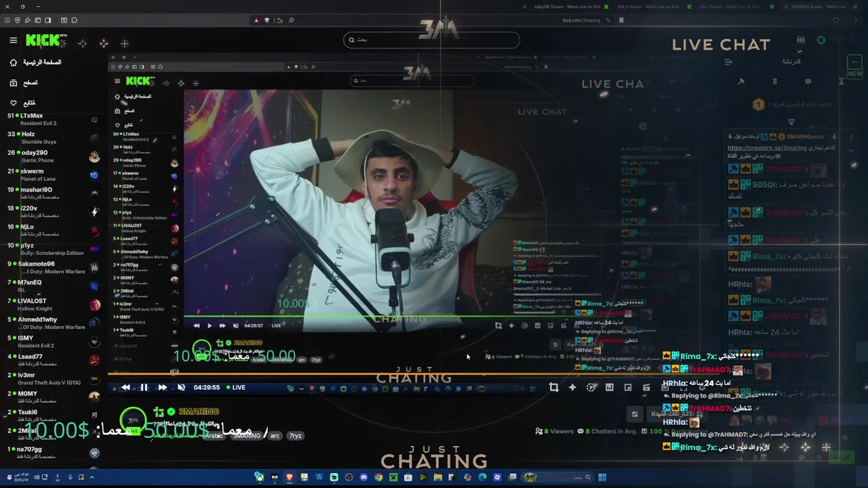Click the green K icon near LIVE CHAT
The height and width of the screenshot is (488, 868).
coord(821,40)
